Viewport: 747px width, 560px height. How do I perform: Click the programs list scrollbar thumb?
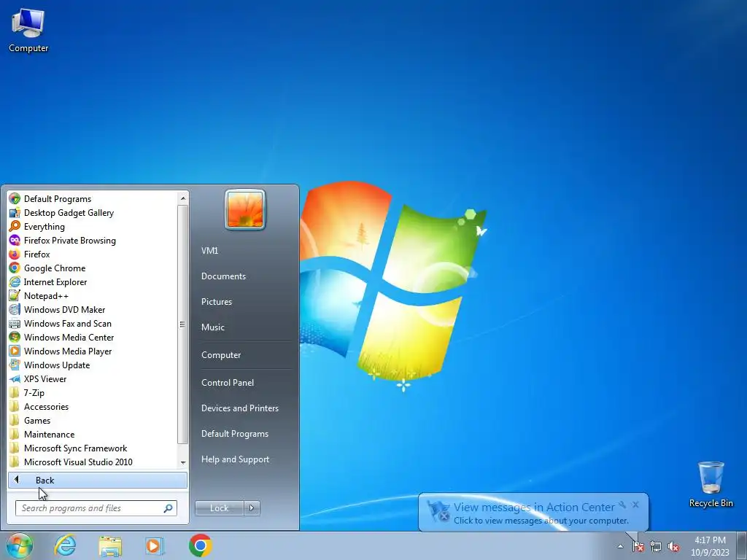[x=183, y=324]
